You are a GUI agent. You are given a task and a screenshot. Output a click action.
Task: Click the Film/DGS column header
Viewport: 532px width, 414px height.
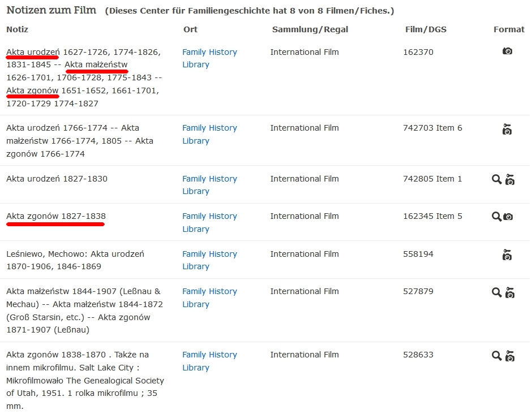(x=426, y=29)
